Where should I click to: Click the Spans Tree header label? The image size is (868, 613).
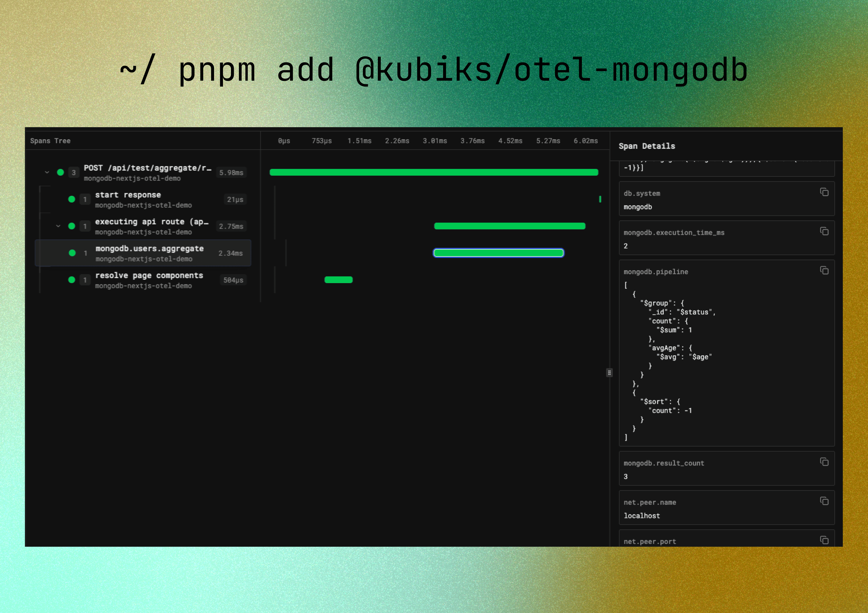(50, 141)
